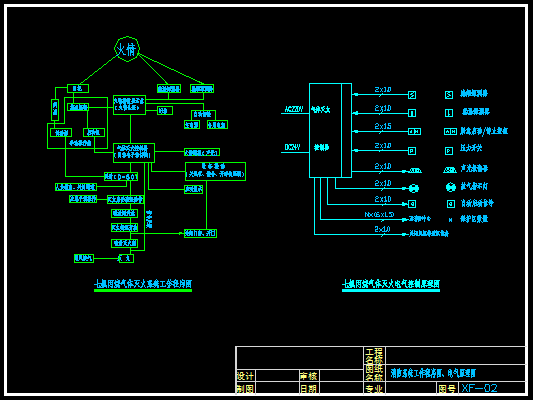
Task: Click the double-button symbol on the 2x1.5 line
Action: coord(414,132)
